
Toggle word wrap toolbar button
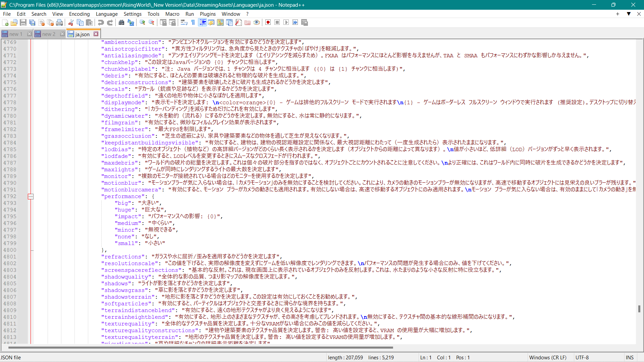(184, 22)
